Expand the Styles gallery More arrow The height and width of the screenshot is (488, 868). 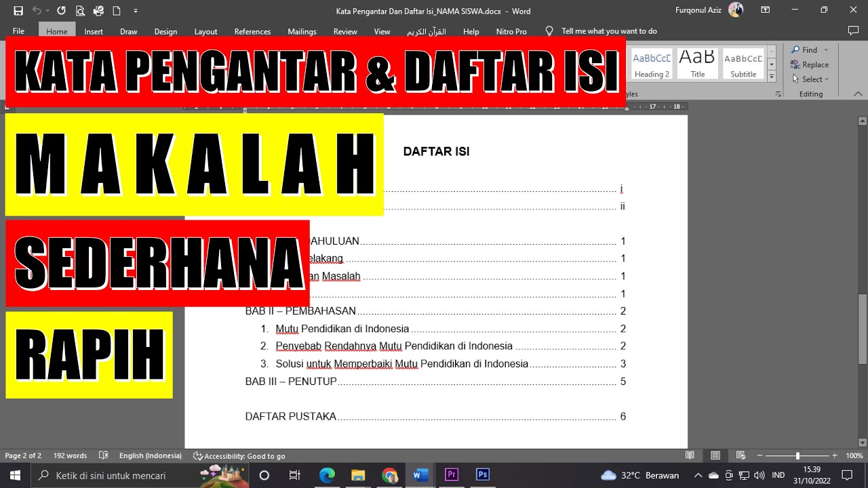pyautogui.click(x=772, y=76)
